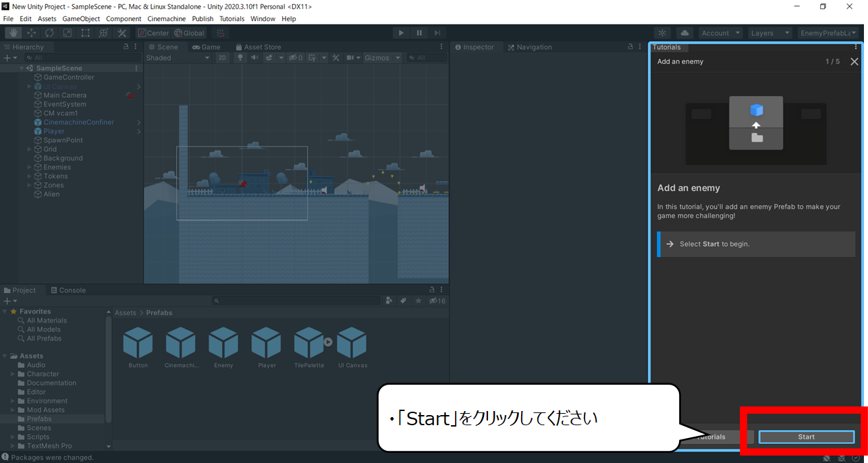Select the Scenes folder in the Project
The height and width of the screenshot is (463, 868).
pyautogui.click(x=38, y=428)
